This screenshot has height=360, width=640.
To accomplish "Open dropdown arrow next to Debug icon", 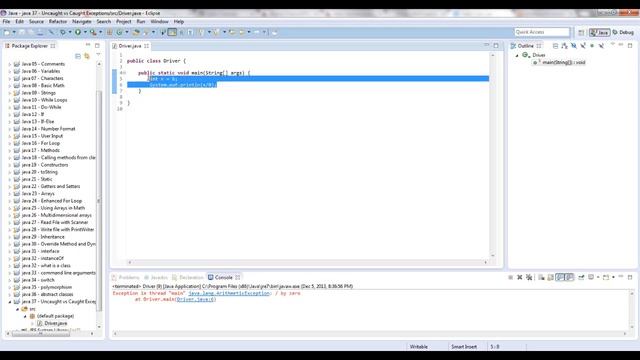I will 70,32.
